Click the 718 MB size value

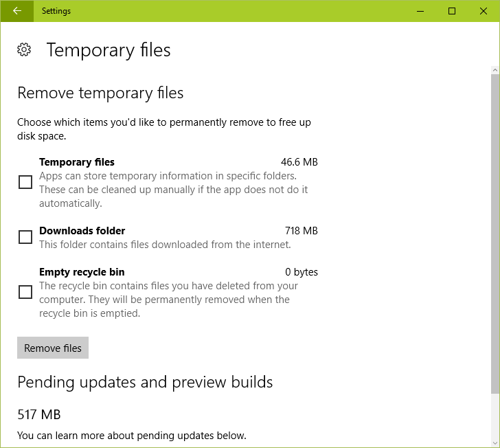(x=302, y=231)
